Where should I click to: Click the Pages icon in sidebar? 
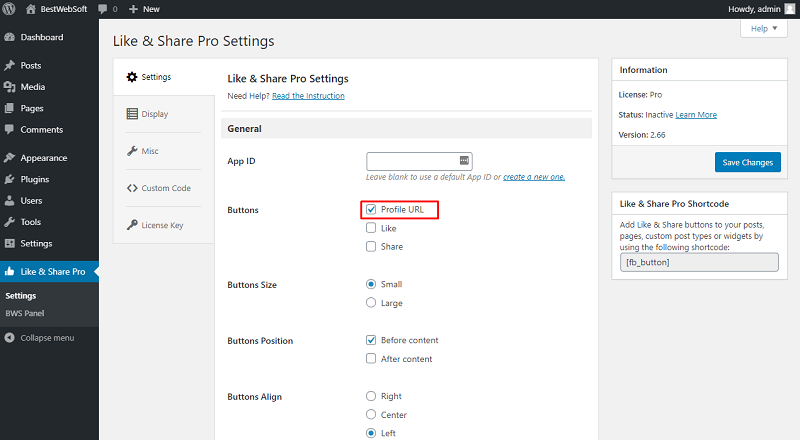point(9,108)
